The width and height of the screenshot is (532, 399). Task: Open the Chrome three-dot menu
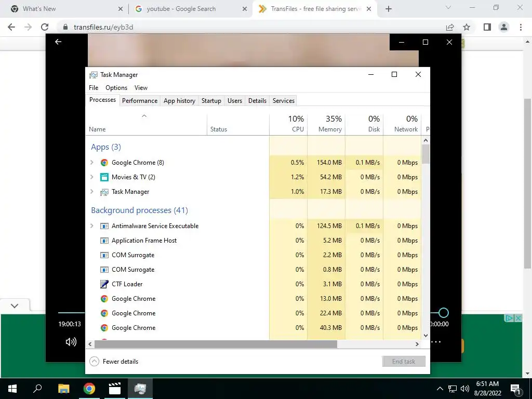coord(521,27)
